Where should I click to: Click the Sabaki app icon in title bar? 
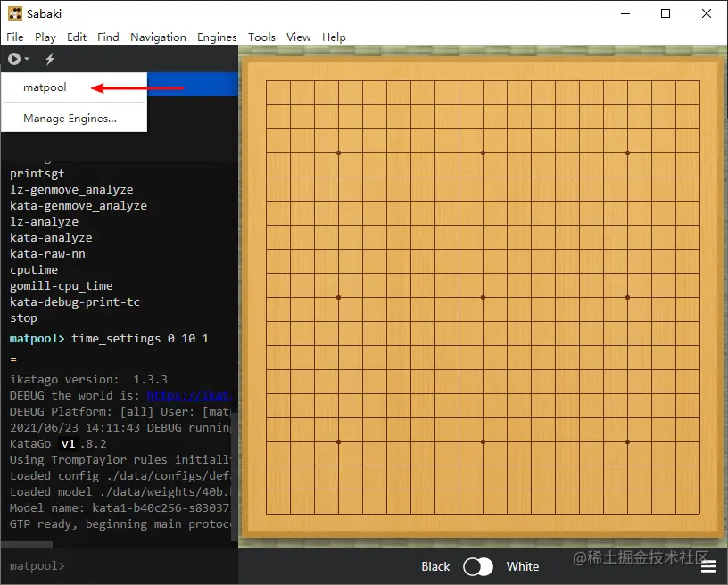pyautogui.click(x=15, y=13)
